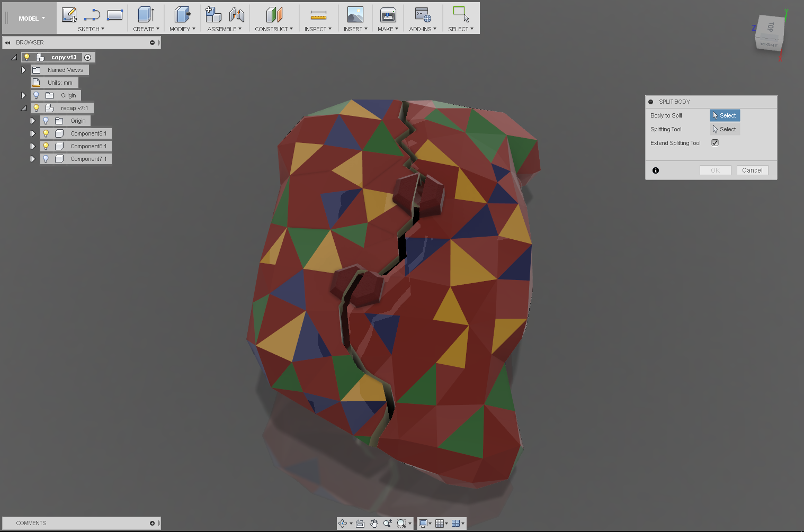Image resolution: width=804 pixels, height=532 pixels.
Task: Open the MODEL workspace dropdown
Action: coord(32,19)
